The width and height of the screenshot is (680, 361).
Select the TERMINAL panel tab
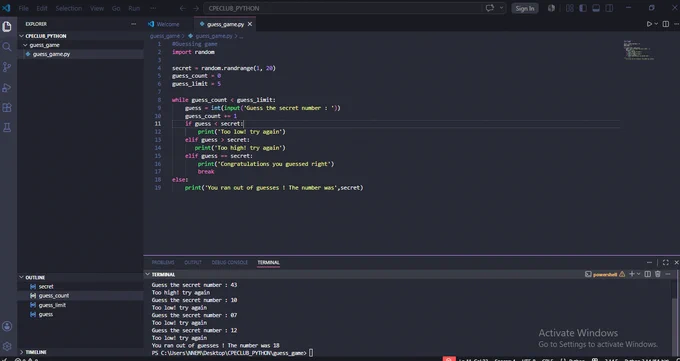coord(268,263)
